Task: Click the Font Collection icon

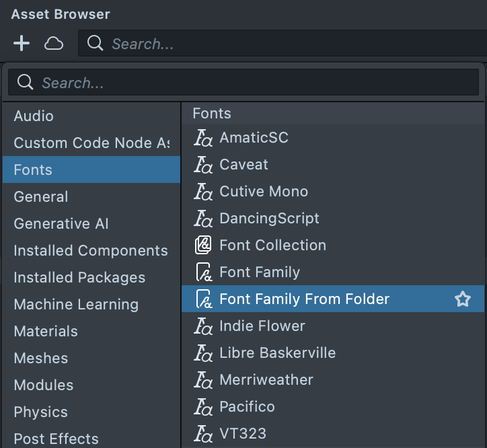Action: [x=203, y=246]
